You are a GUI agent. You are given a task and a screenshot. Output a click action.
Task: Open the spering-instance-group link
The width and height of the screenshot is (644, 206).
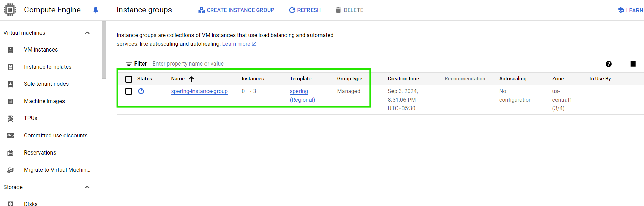[199, 91]
